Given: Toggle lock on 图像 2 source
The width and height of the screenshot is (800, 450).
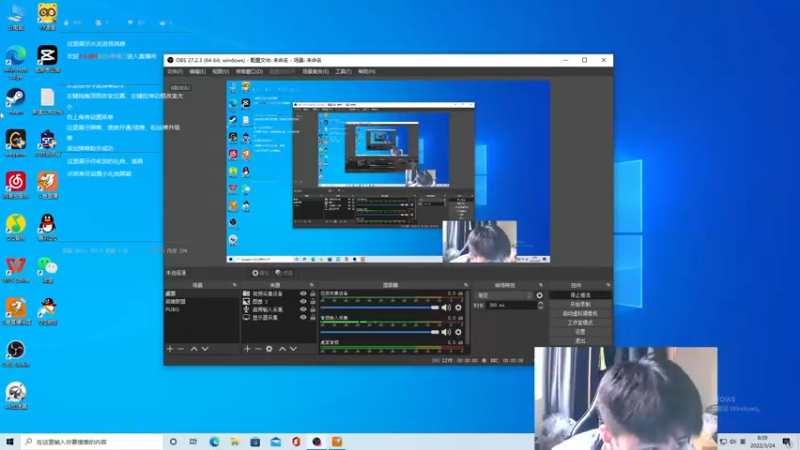Looking at the screenshot, I should (x=313, y=302).
